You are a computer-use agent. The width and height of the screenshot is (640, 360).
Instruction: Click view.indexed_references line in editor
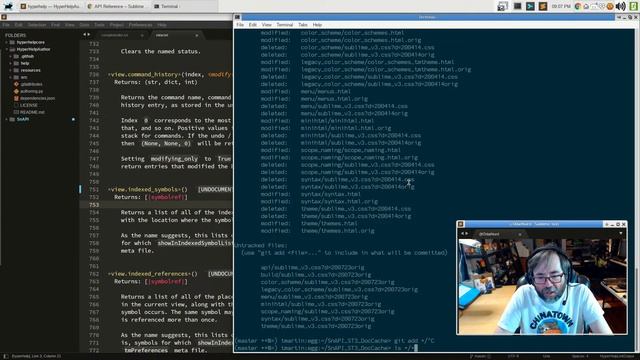tap(170, 274)
